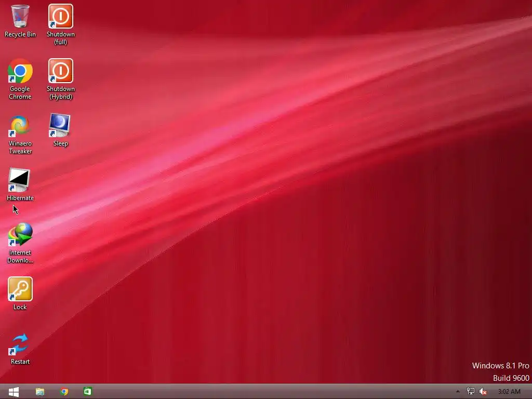Open the clock showing 3:02 AM
532x399 pixels.
click(509, 392)
